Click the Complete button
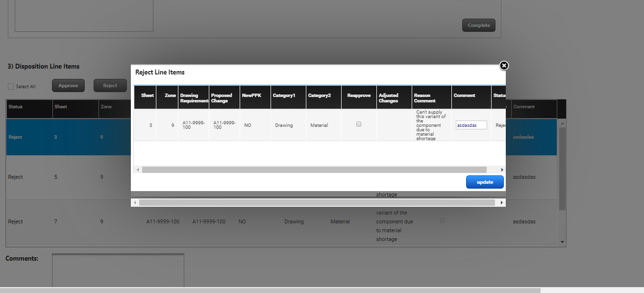Image resolution: width=644 pixels, height=293 pixels. coord(478,25)
